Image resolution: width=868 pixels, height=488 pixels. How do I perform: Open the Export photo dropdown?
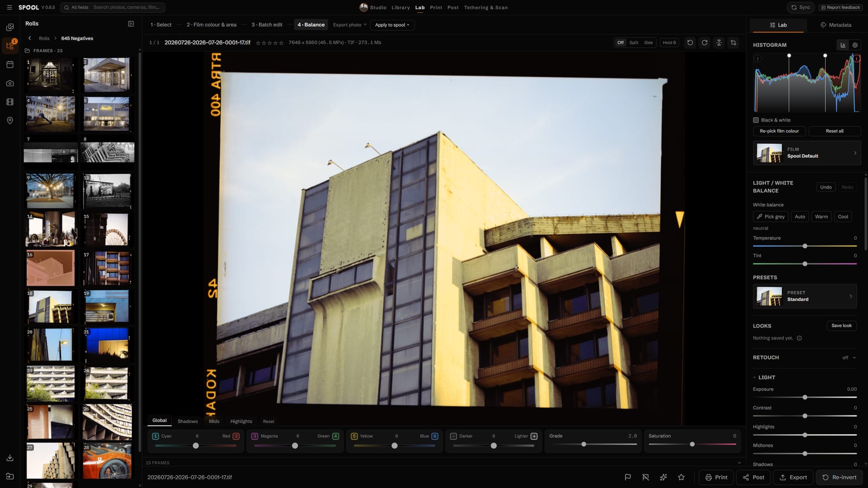point(349,25)
